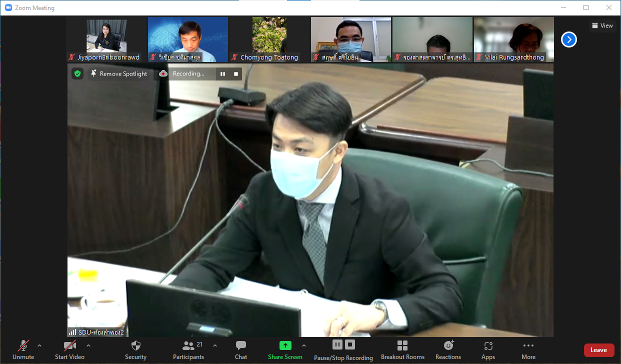Open the Reactions picker

coord(448,349)
